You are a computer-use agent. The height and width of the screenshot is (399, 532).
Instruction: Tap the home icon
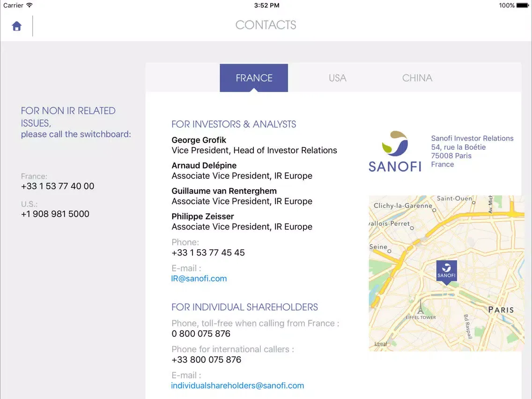17,26
